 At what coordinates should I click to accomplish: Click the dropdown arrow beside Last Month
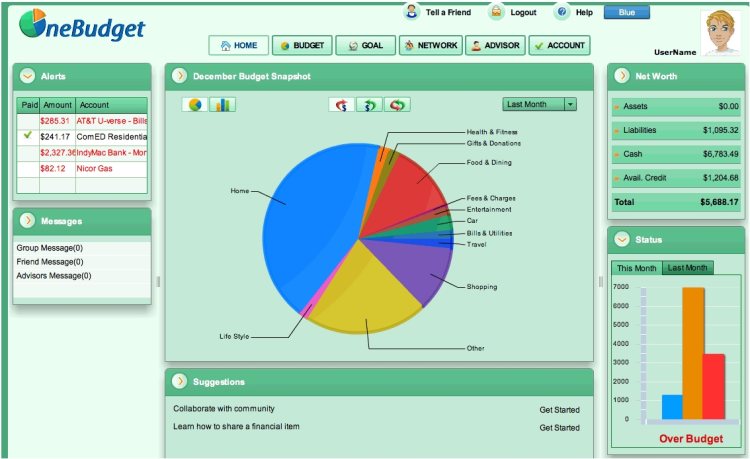(571, 104)
